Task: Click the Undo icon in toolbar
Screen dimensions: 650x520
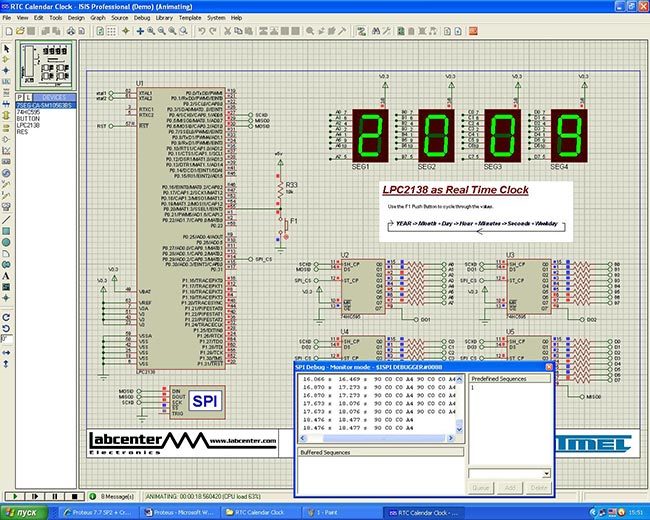Action: pyautogui.click(x=202, y=31)
